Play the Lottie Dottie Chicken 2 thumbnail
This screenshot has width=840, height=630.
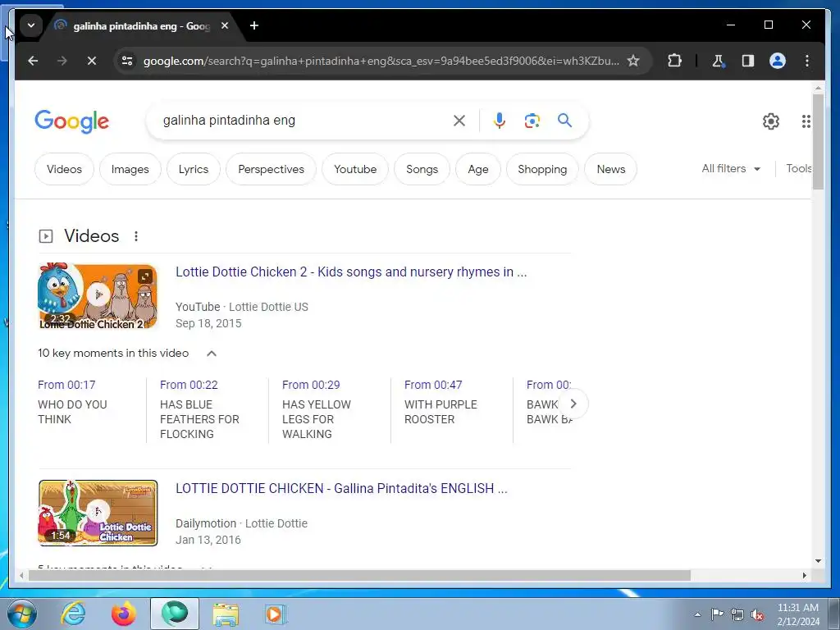click(x=98, y=295)
